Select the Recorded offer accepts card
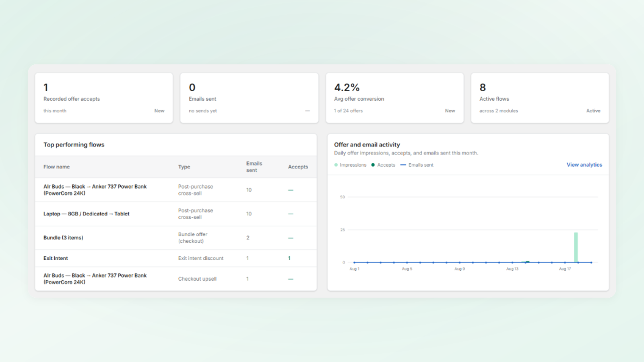644x362 pixels. tap(104, 98)
